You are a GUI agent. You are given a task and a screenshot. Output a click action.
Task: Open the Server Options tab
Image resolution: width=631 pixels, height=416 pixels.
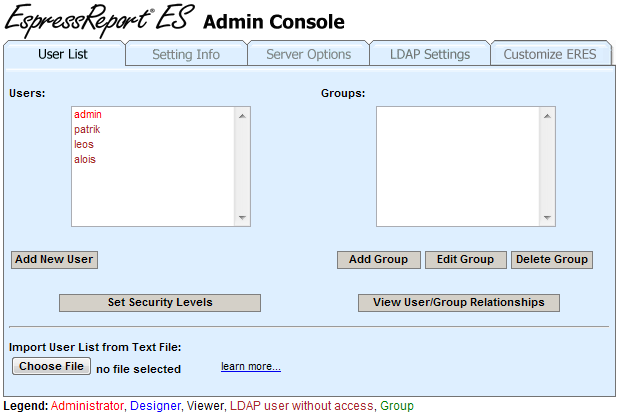click(308, 54)
